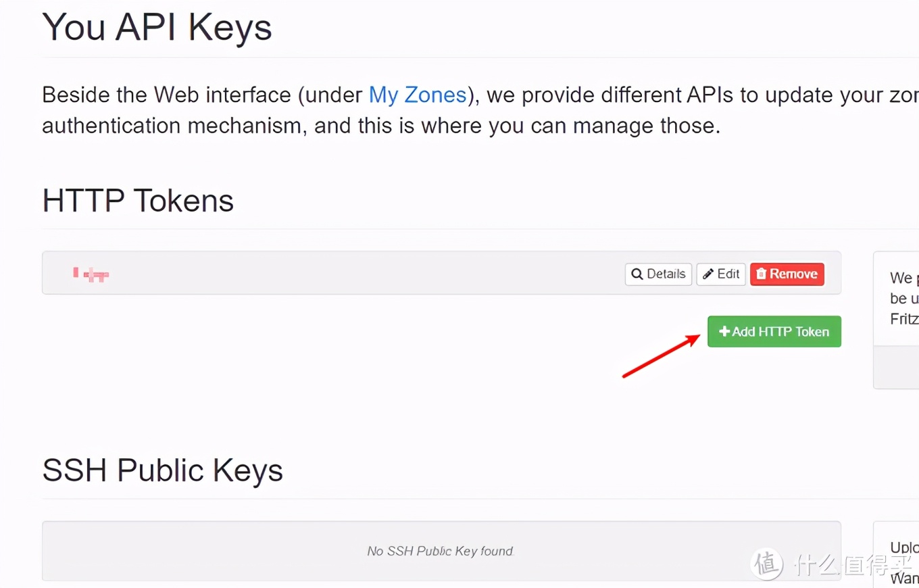The image size is (919, 588).
Task: Click the pencil icon in the Edit button
Action: 708,274
